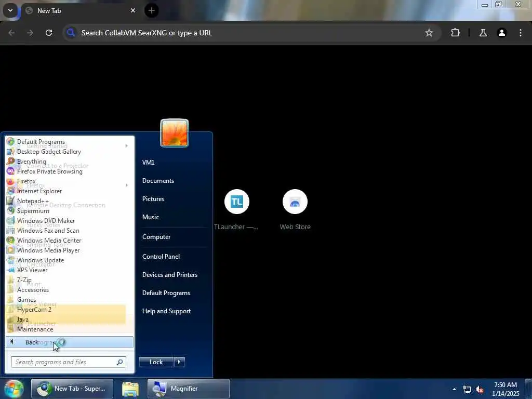Open Music from the Start menu
Viewport: 532px width, 399px height.
pyautogui.click(x=151, y=217)
